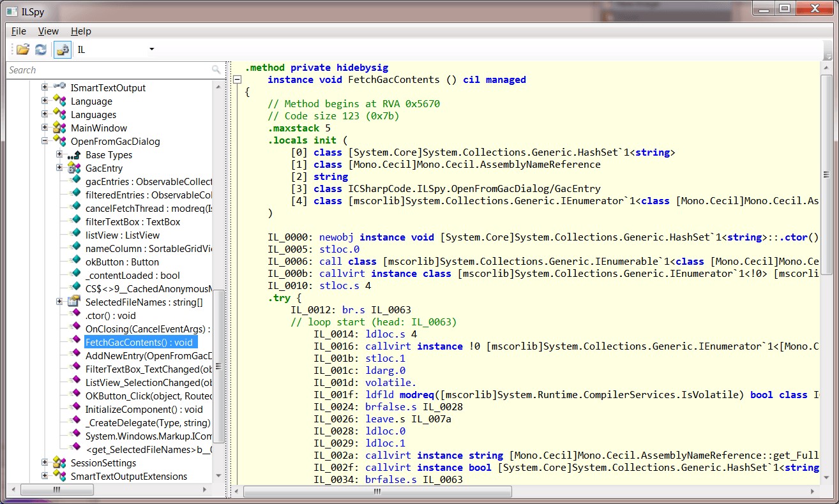Click the tree panel vertical scrollbar thumb
Image resolution: width=839 pixels, height=504 pixels.
coord(219,366)
